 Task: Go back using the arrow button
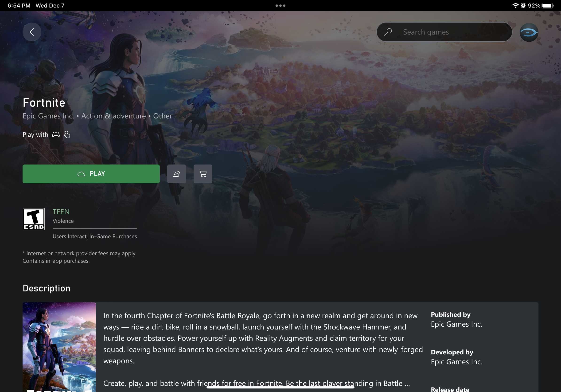click(32, 32)
